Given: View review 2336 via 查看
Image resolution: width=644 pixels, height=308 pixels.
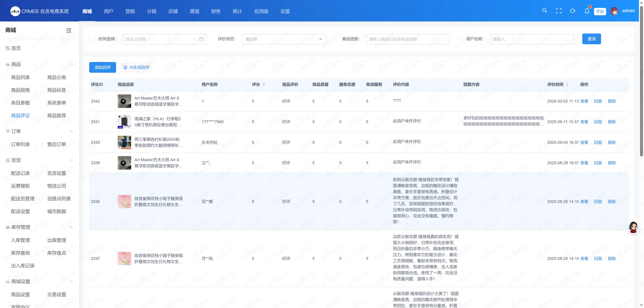Looking at the screenshot, I should 584,202.
